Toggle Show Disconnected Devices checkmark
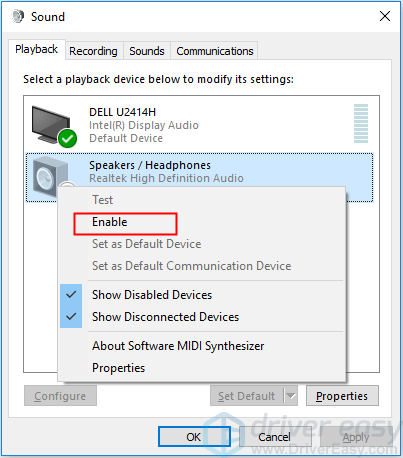The image size is (403, 458). (71, 317)
